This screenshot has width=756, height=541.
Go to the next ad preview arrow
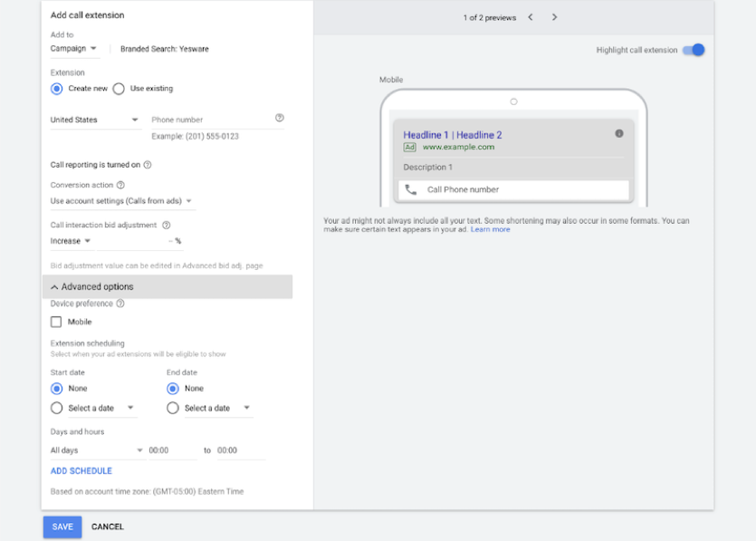click(x=554, y=17)
